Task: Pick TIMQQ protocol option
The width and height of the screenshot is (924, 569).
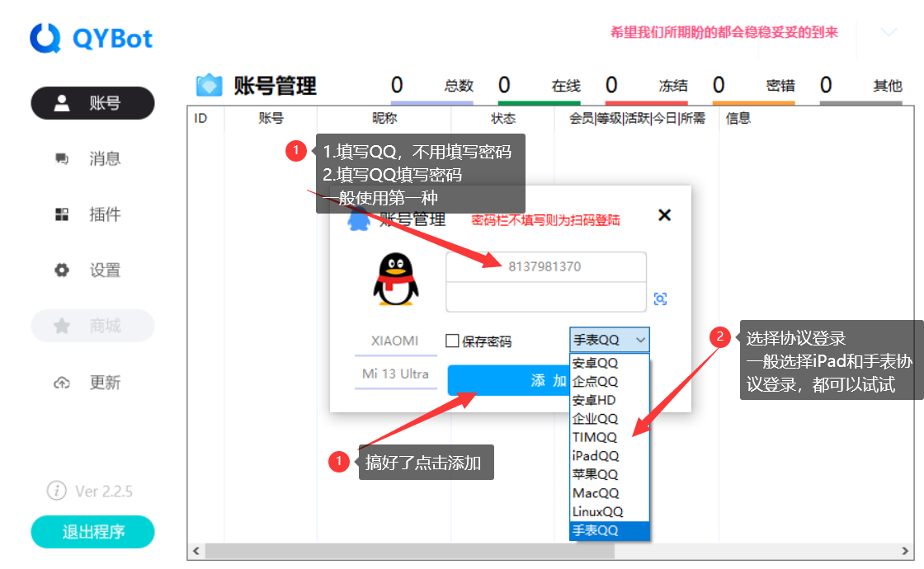Action: coord(596,437)
